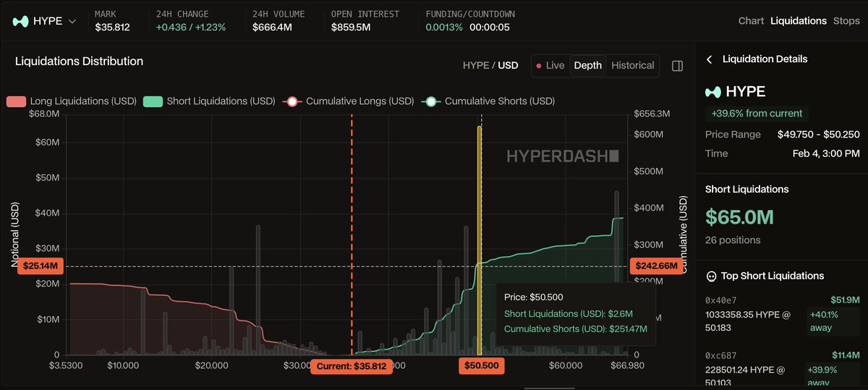Click the 24H Volume $666.4M value
This screenshot has width=868, height=390.
[x=272, y=27]
